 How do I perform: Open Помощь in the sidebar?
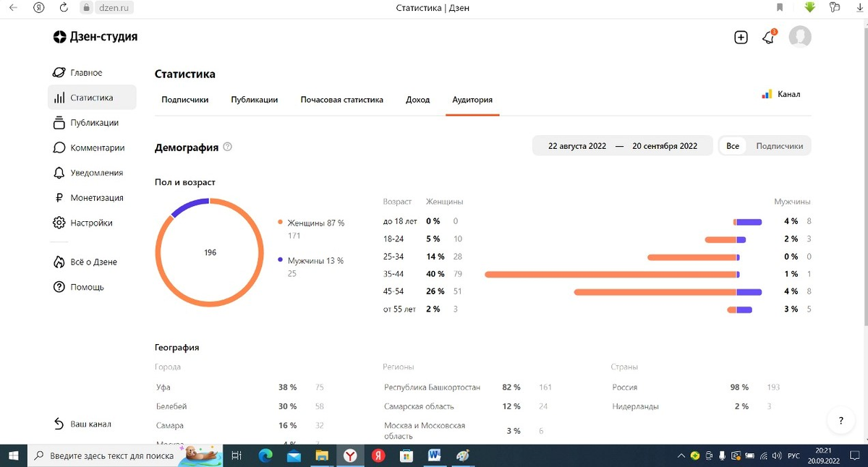[79, 287]
